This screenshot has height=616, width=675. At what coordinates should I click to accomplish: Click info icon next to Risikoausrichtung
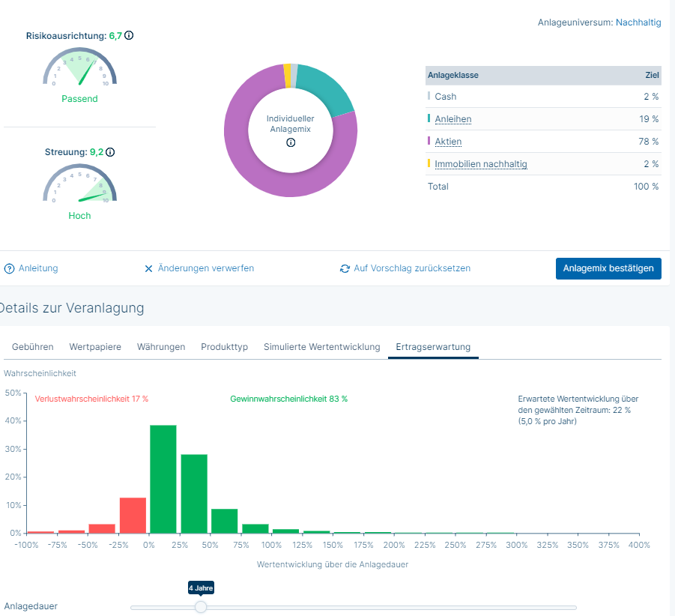(x=129, y=35)
